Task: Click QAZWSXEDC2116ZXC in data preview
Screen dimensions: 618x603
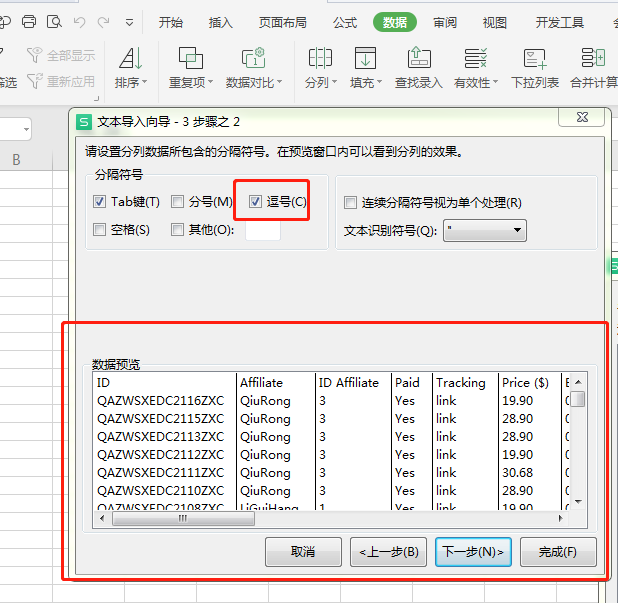Action: [160, 401]
